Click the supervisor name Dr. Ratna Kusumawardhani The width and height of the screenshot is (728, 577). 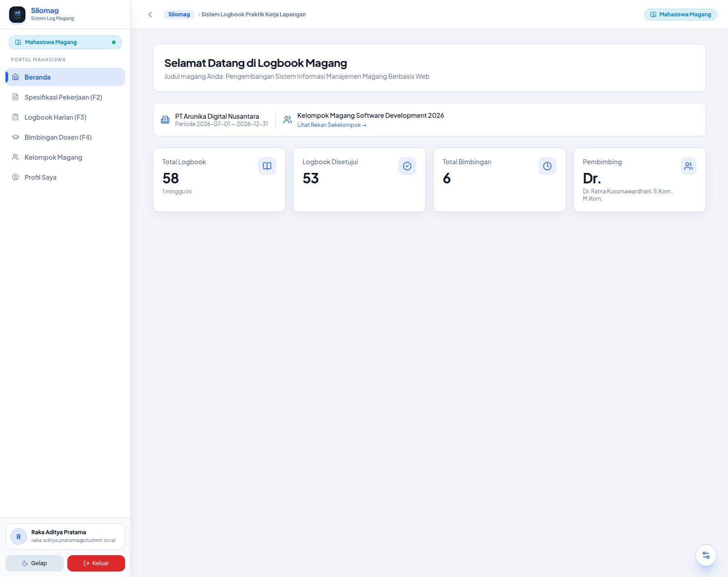click(628, 195)
